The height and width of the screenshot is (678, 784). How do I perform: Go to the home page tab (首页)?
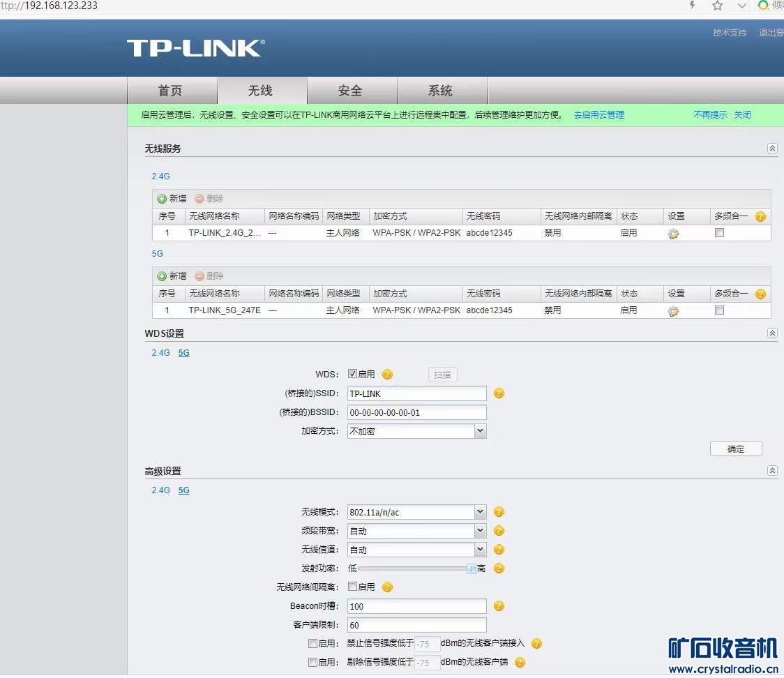[172, 91]
